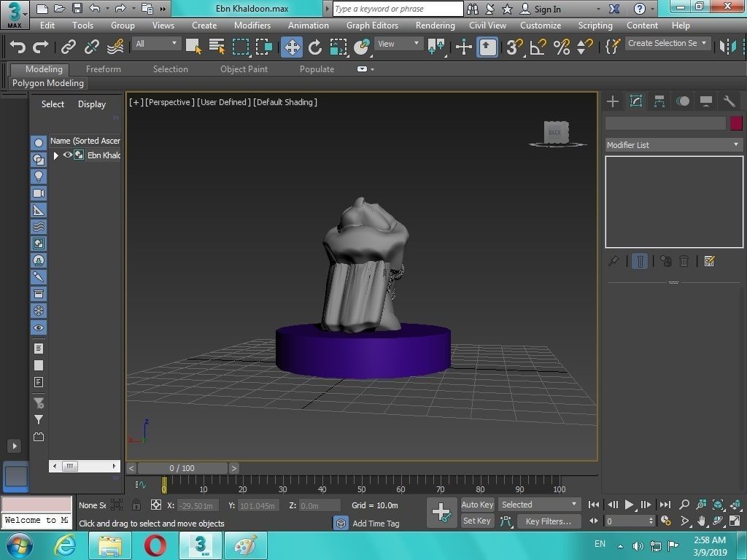The width and height of the screenshot is (747, 560).
Task: Open Default Shading viewport menu
Action: tap(285, 102)
